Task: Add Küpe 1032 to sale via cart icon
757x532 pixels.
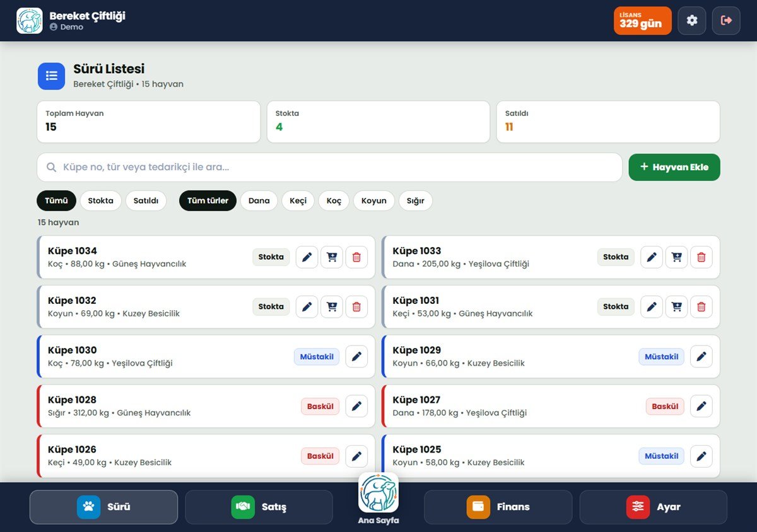Action: (x=332, y=307)
